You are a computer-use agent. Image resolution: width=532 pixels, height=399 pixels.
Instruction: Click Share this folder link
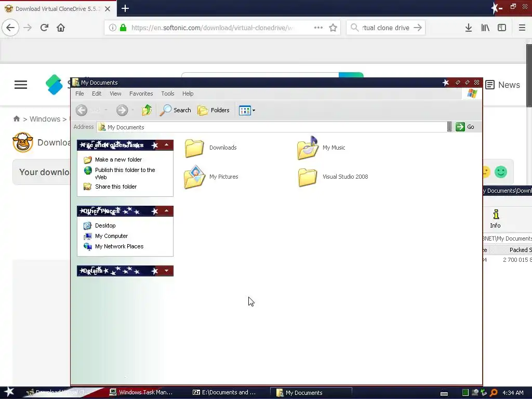[116, 187]
